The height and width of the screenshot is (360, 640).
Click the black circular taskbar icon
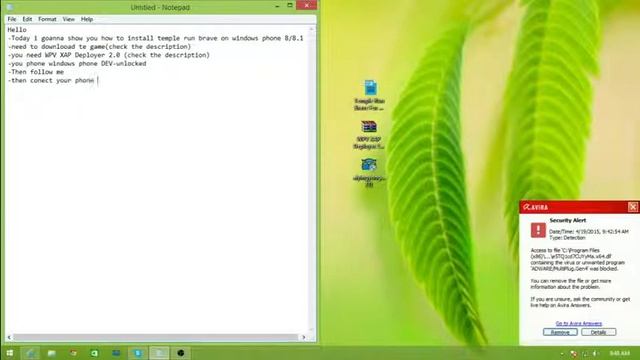pos(181,353)
